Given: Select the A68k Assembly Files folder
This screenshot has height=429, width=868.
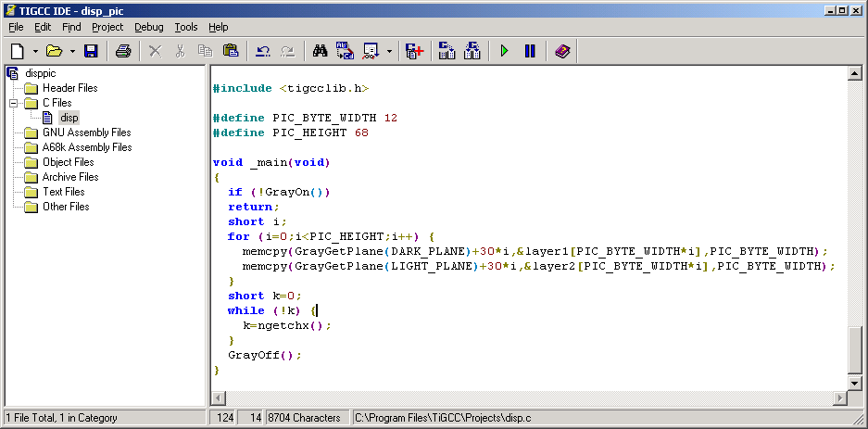Looking at the screenshot, I should pos(87,147).
